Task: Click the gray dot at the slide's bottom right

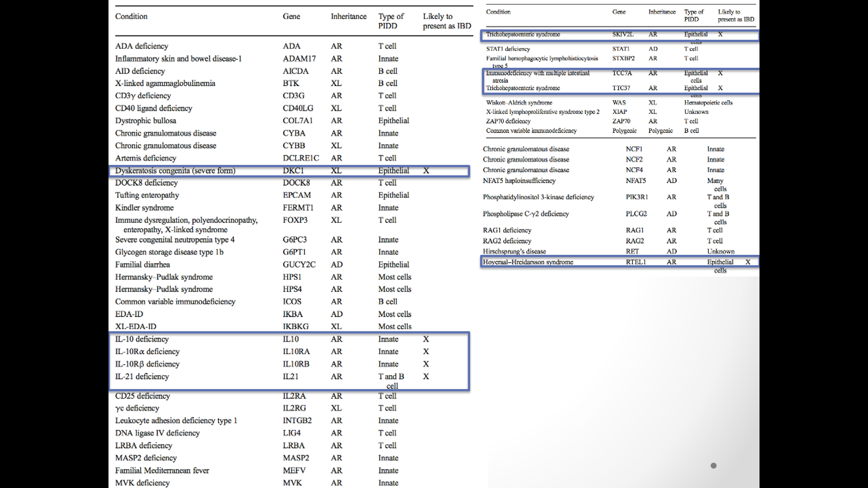Action: 713,465
